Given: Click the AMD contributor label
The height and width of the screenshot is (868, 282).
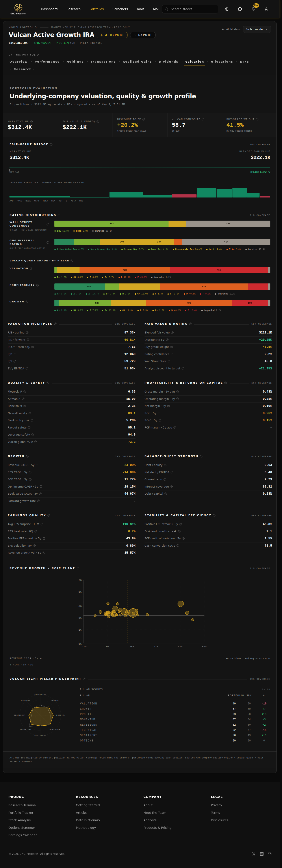Looking at the screenshot, I should [11, 201].
